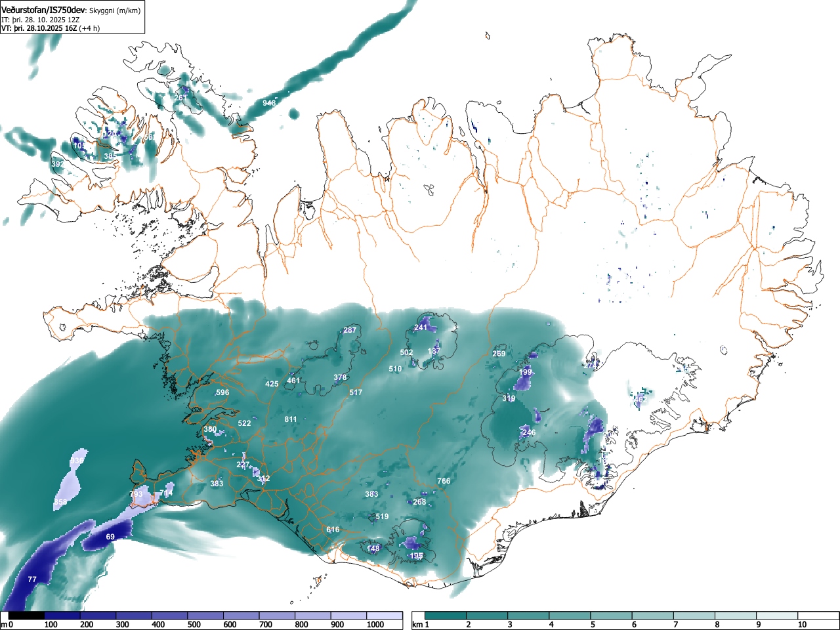Click the 227 visibility value on the map
Image resolution: width=840 pixels, height=630 pixels.
243,465
